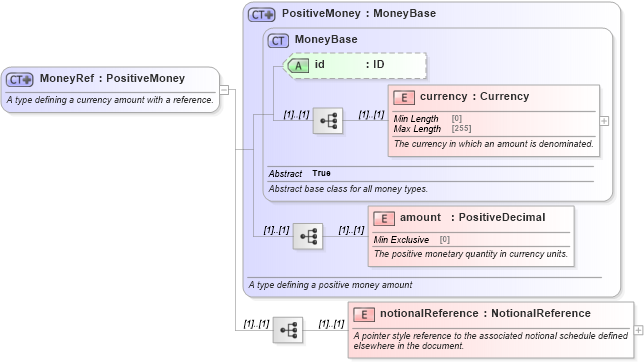Click the E icon of the currency element

point(404,97)
